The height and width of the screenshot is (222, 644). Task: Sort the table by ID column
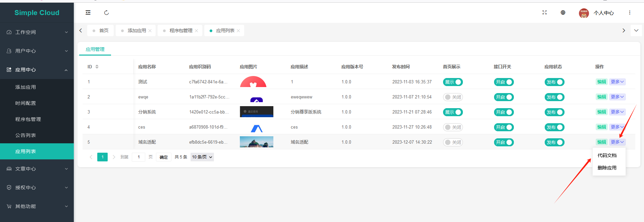click(97, 67)
